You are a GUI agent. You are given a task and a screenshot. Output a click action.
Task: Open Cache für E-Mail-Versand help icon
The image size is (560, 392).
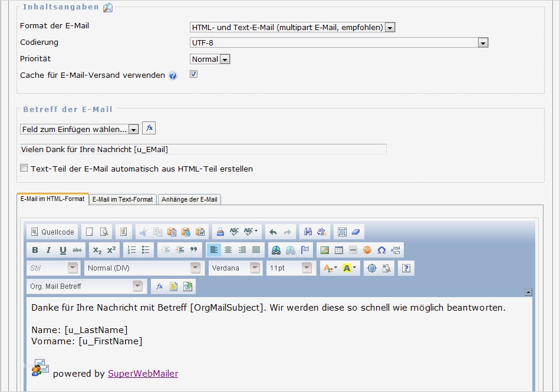coord(173,75)
